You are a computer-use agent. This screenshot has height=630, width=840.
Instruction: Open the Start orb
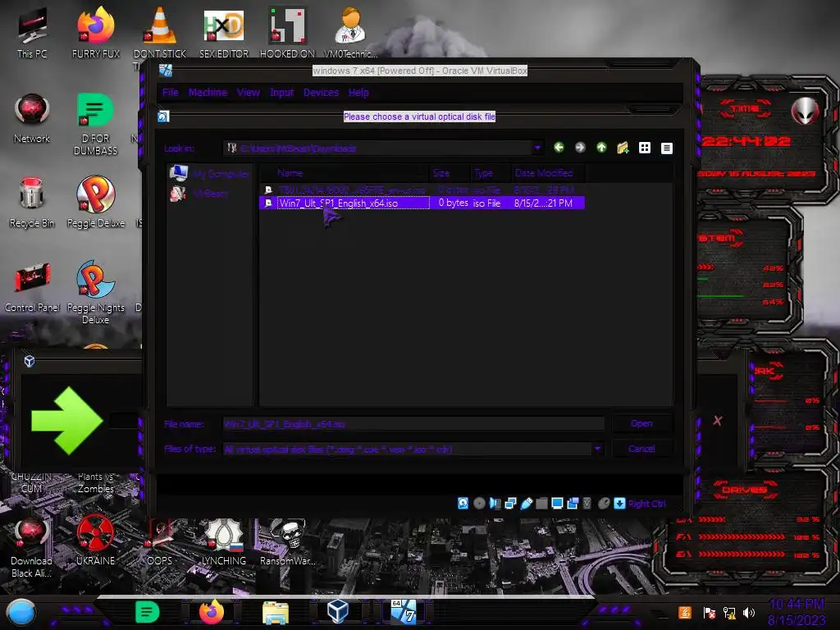coord(21,613)
